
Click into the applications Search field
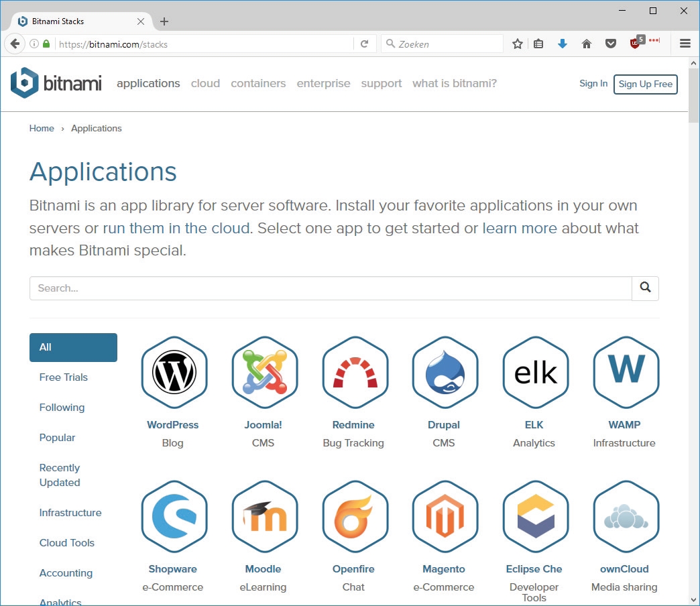click(331, 288)
